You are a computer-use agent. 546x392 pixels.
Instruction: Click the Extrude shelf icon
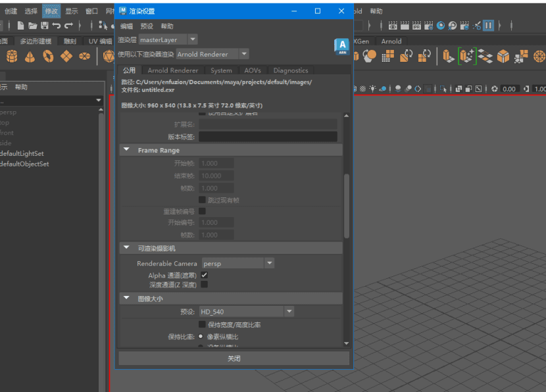[x=448, y=56]
